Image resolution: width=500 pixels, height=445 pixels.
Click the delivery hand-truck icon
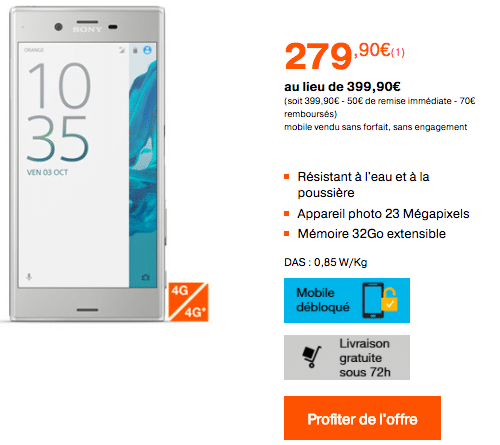(x=312, y=357)
